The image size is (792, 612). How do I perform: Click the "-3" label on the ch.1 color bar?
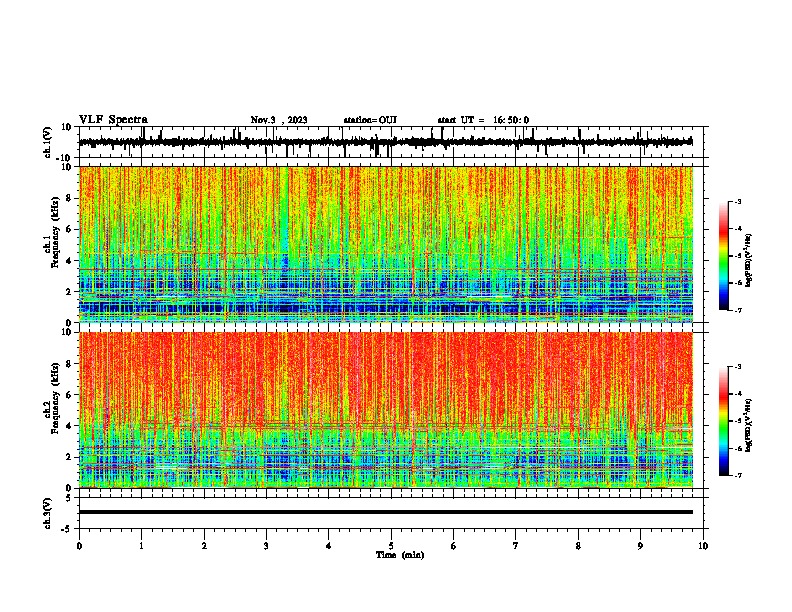pos(738,201)
